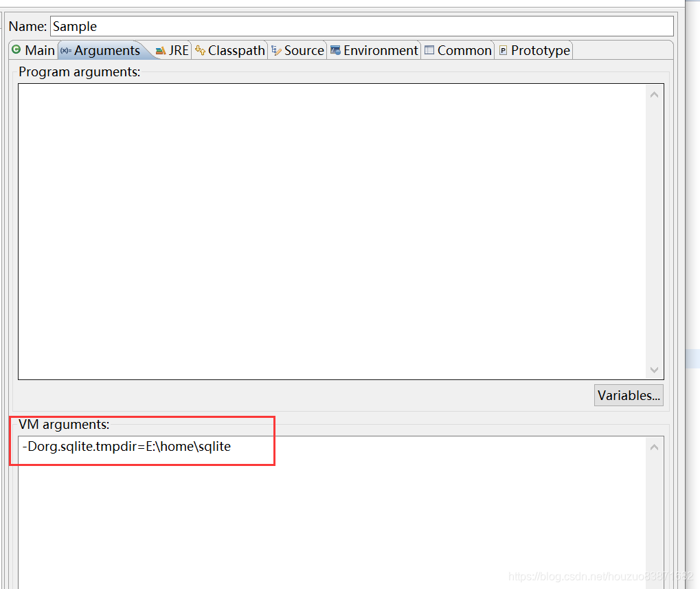Click the Classpath tab icon
700x589 pixels.
pos(201,50)
